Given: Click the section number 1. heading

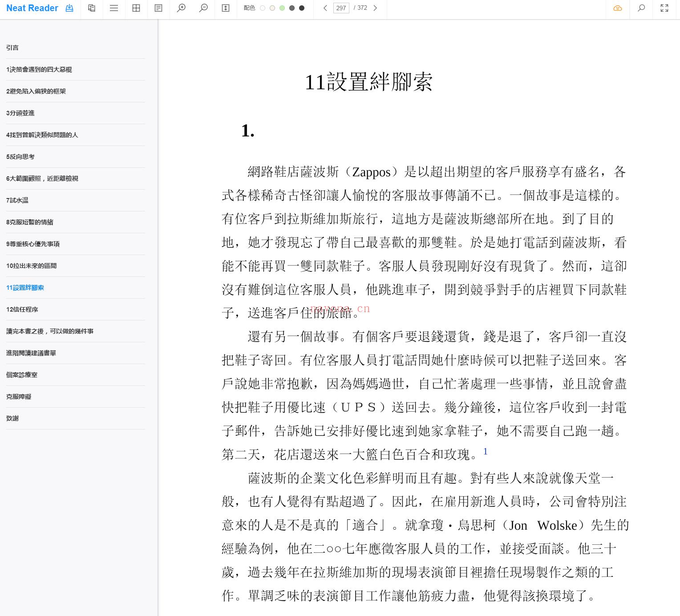Looking at the screenshot, I should [x=248, y=131].
